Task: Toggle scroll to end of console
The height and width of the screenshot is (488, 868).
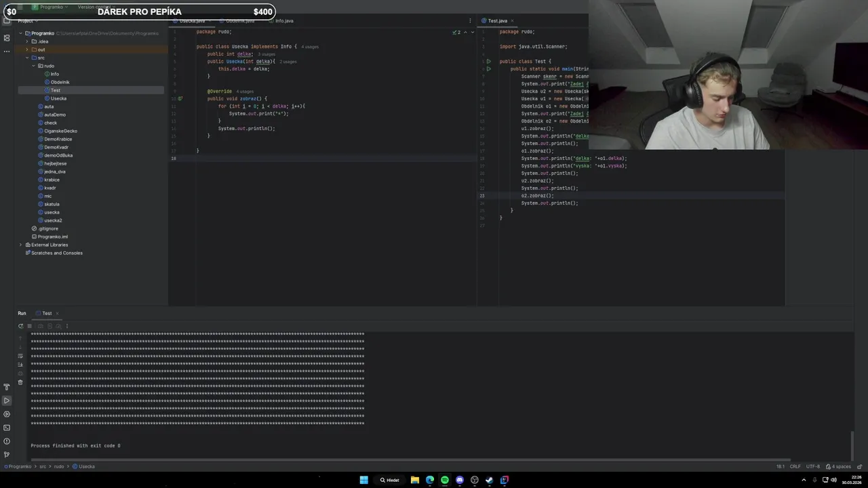Action: click(20, 365)
